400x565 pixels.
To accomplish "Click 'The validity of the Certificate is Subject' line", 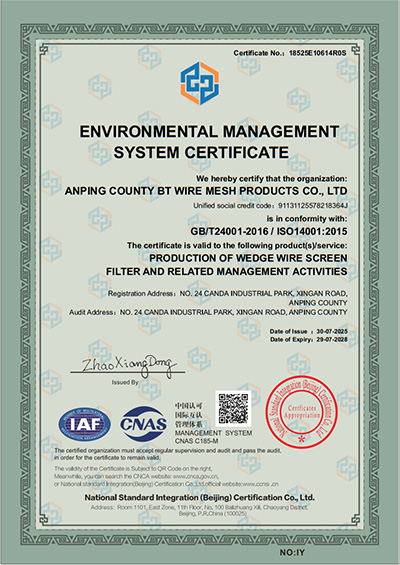I will pyautogui.click(x=133, y=468).
